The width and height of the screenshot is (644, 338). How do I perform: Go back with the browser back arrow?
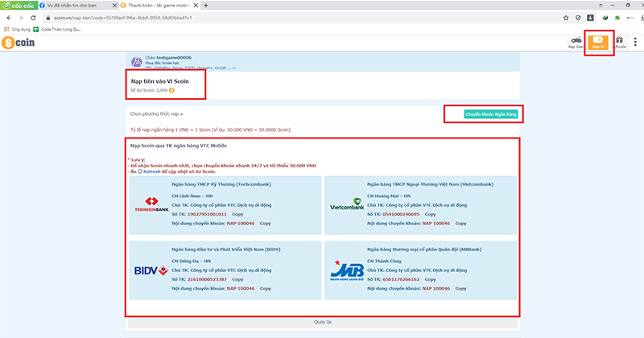point(9,18)
